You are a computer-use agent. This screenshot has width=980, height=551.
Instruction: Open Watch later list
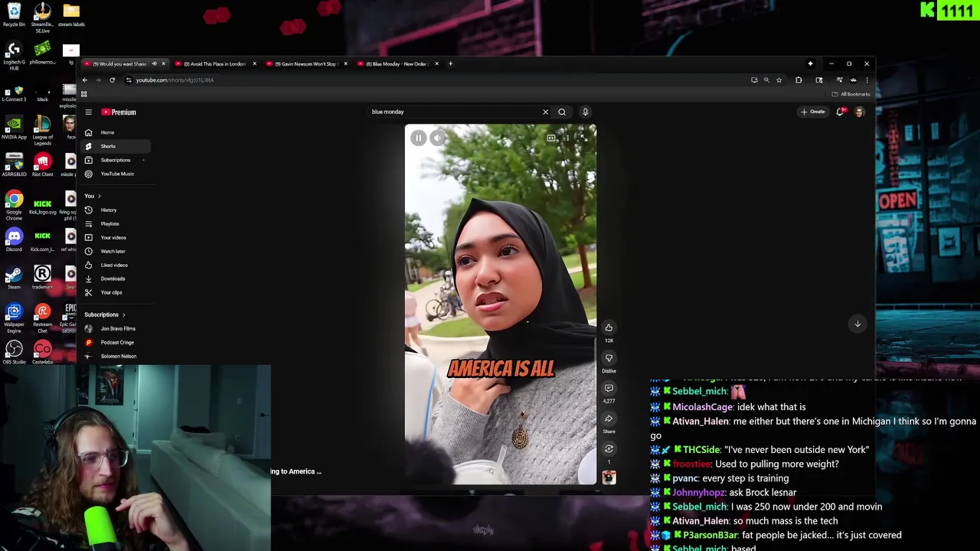click(117, 251)
